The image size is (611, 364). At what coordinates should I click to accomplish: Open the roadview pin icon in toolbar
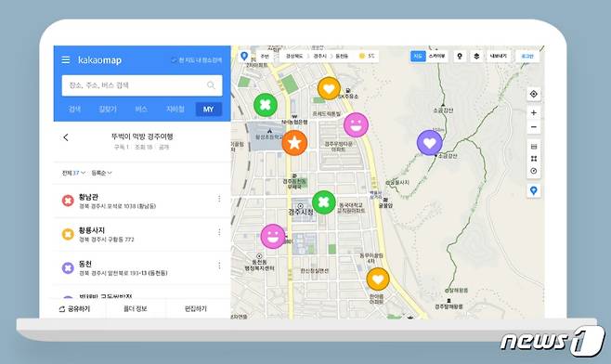(x=460, y=56)
